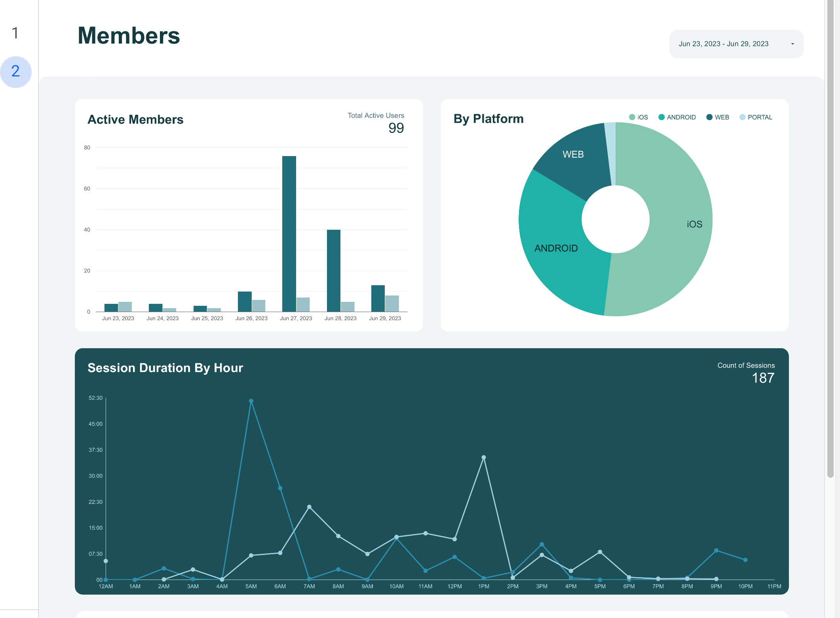The width and height of the screenshot is (840, 618).
Task: Click the Total Active Users scorecard value
Action: [x=395, y=128]
